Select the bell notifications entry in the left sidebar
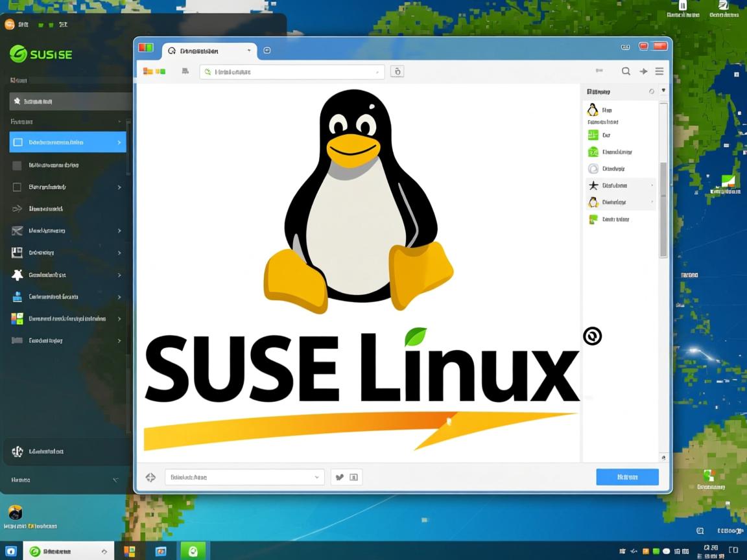The height and width of the screenshot is (560, 747). (18, 275)
